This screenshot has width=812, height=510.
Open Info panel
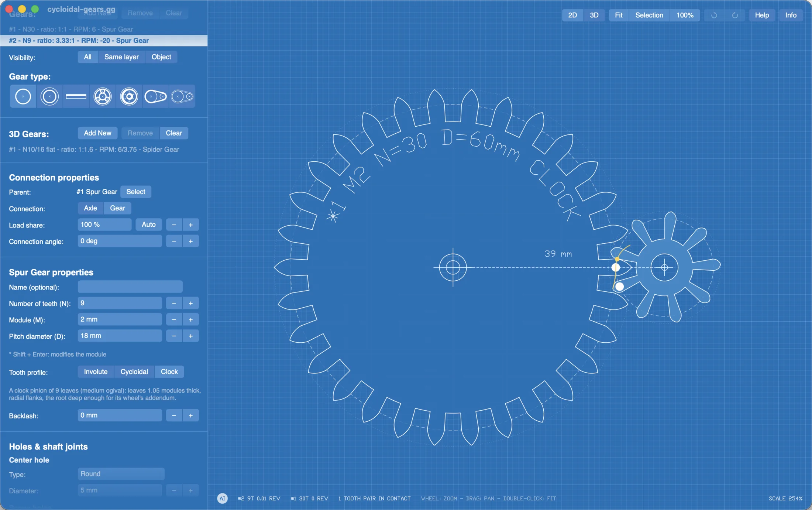click(791, 15)
